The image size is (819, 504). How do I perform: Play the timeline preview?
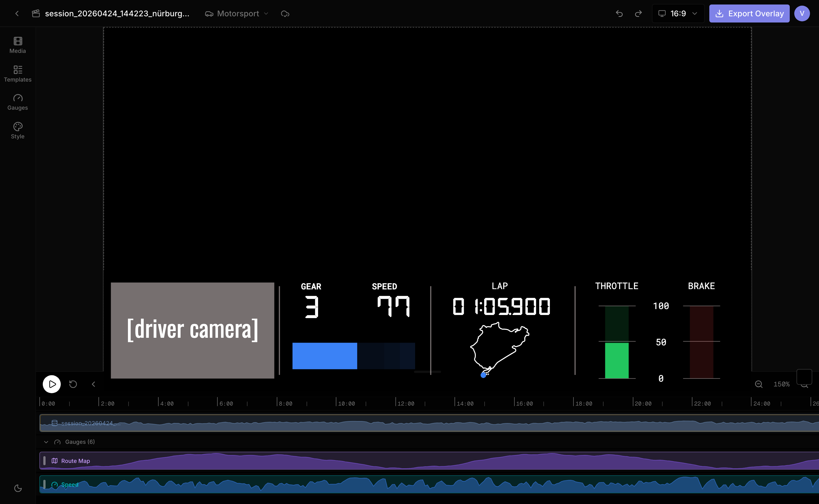click(x=52, y=384)
